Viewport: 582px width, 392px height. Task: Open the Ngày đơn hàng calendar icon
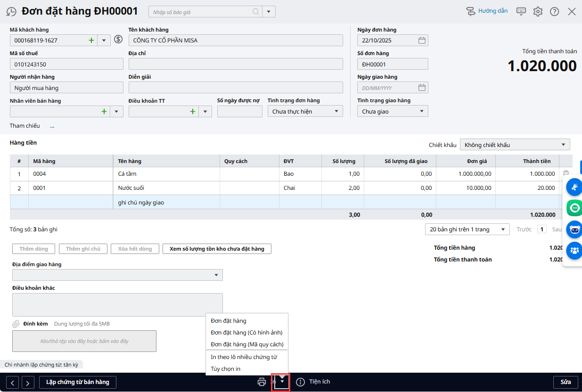(422, 41)
